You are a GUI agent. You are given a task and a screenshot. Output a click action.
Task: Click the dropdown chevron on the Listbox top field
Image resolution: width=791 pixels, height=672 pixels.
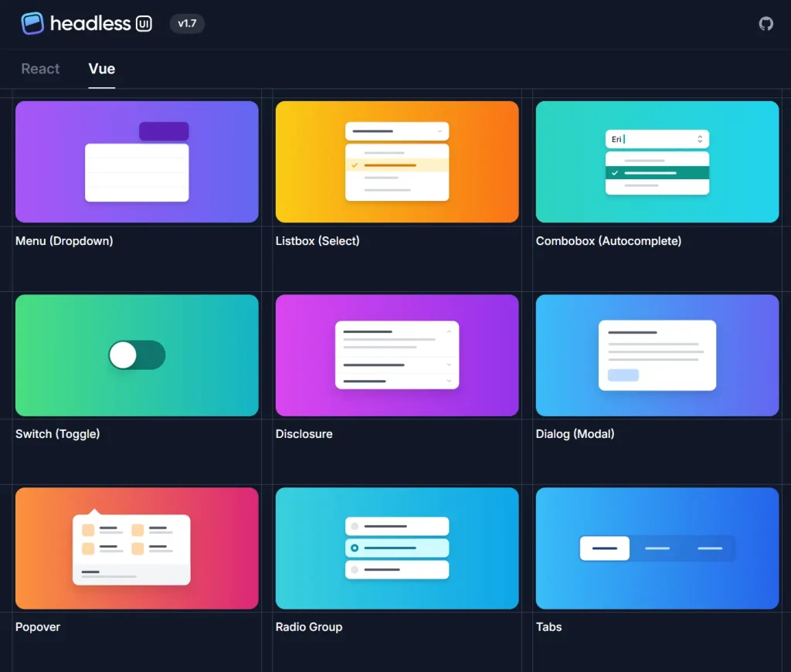point(440,131)
